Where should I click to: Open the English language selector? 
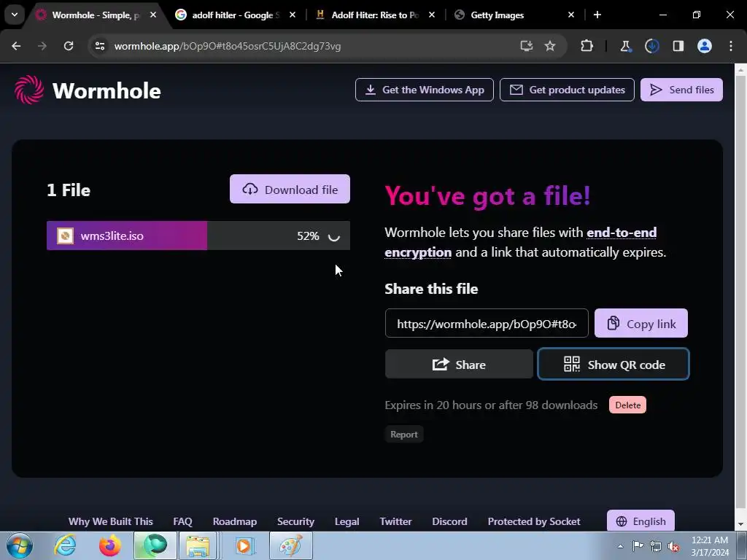[640, 521]
